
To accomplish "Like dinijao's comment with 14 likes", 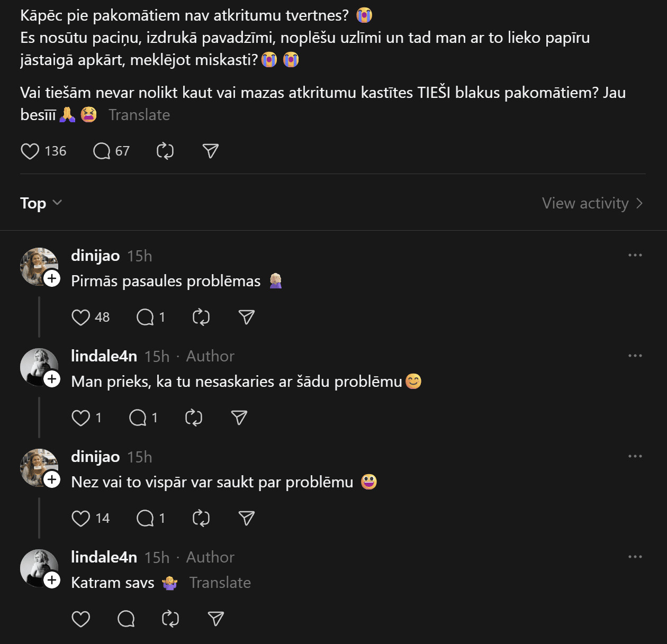I will point(81,519).
